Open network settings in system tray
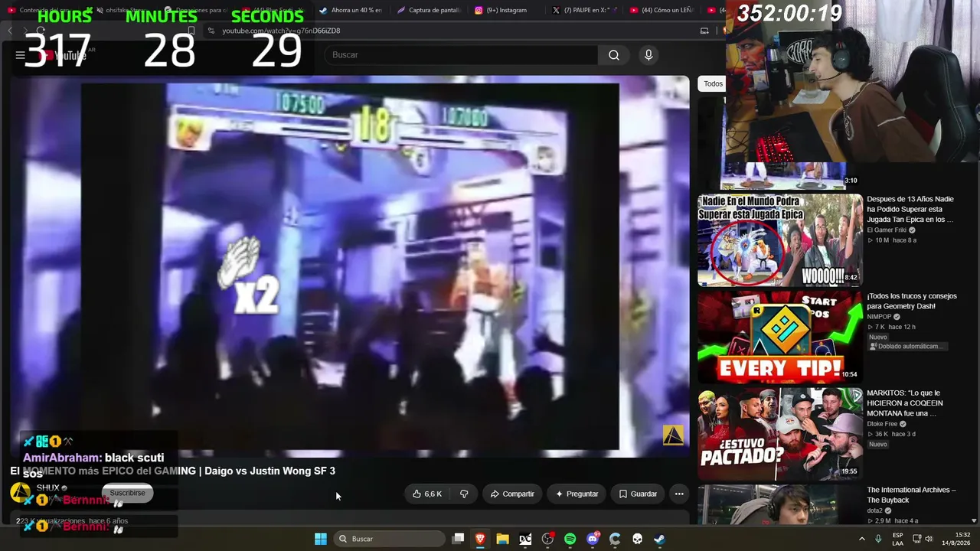 916,539
